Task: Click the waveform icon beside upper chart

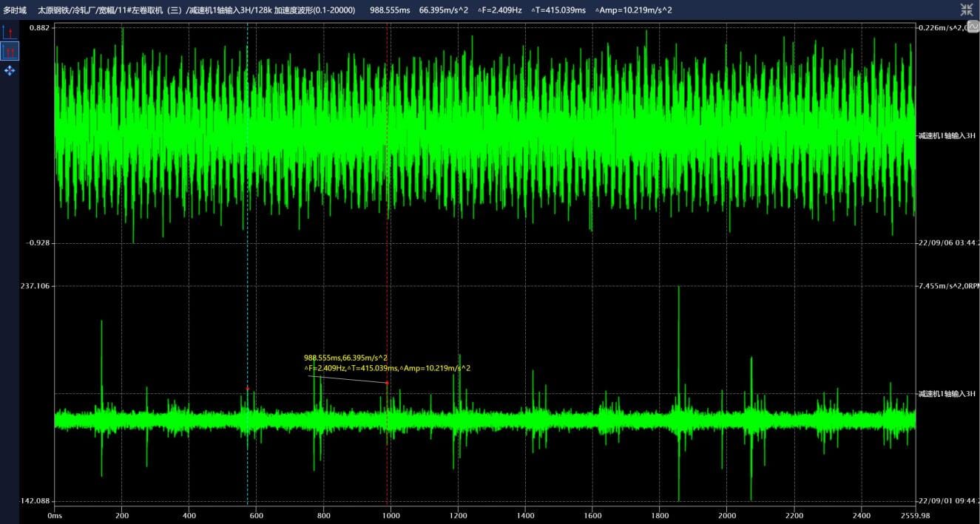Action: [x=973, y=27]
